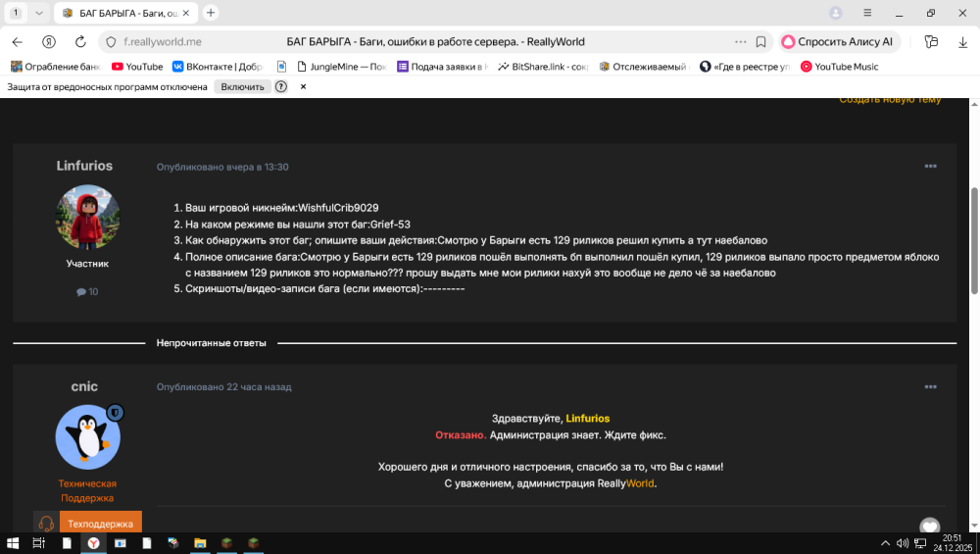The height and width of the screenshot is (554, 980).
Task: Open the tab counter box showing 1
Action: (16, 13)
